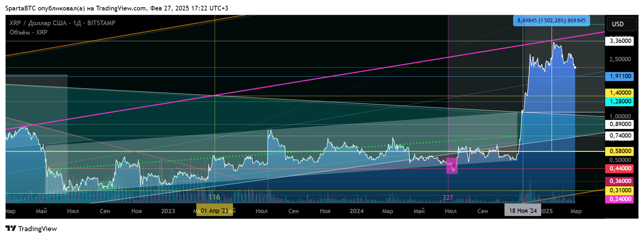Image resolution: width=644 pixels, height=238 pixels.
Task: Select the yellow 1,40000 price label
Action: coord(620,93)
